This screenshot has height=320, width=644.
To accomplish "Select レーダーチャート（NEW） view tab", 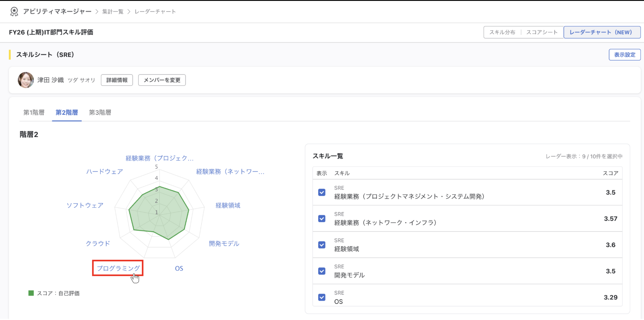I will 602,32.
